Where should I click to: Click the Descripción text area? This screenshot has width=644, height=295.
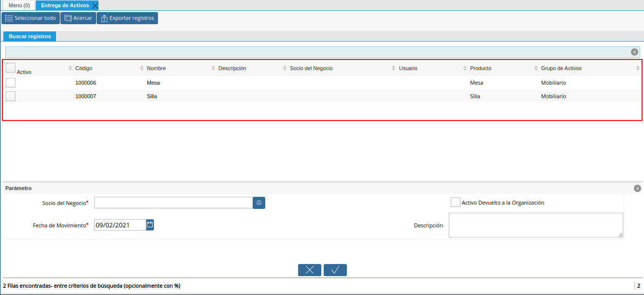[536, 225]
